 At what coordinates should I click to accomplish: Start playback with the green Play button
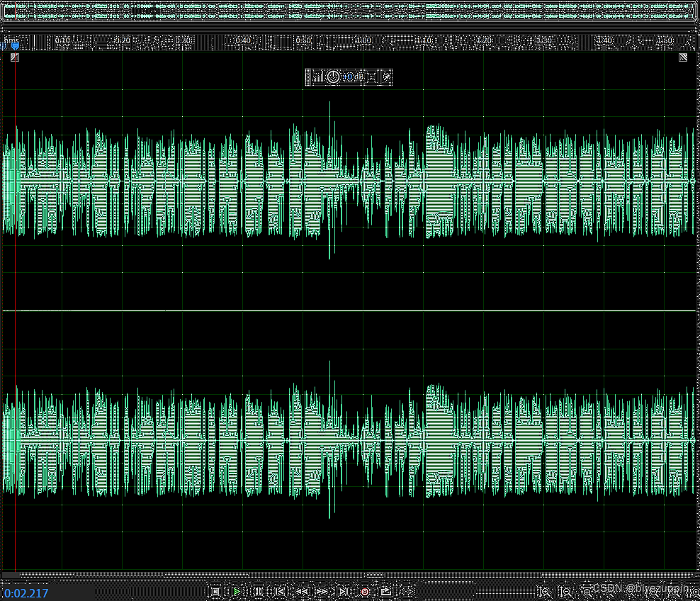237,592
